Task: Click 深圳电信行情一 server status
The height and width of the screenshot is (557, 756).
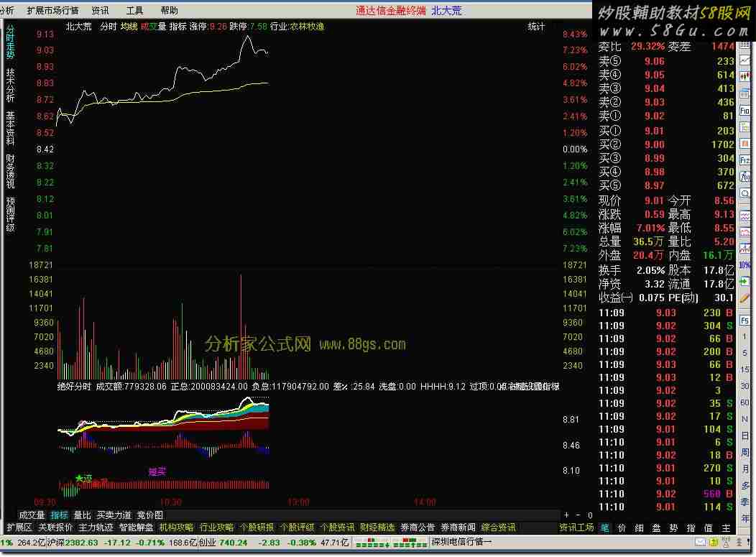Action: [461, 542]
